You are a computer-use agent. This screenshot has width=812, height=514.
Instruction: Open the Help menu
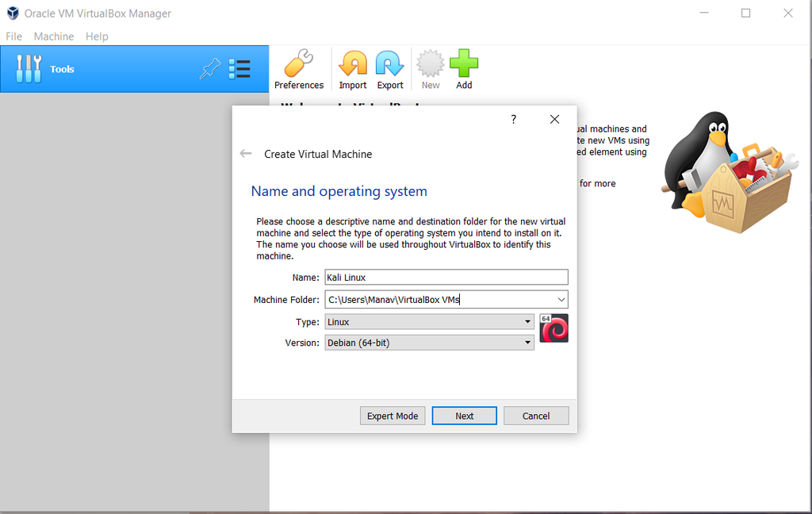click(x=97, y=36)
